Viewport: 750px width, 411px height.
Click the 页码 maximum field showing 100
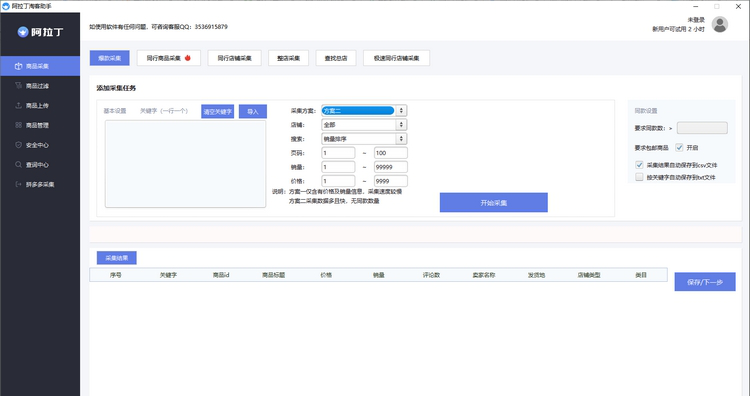click(x=391, y=153)
